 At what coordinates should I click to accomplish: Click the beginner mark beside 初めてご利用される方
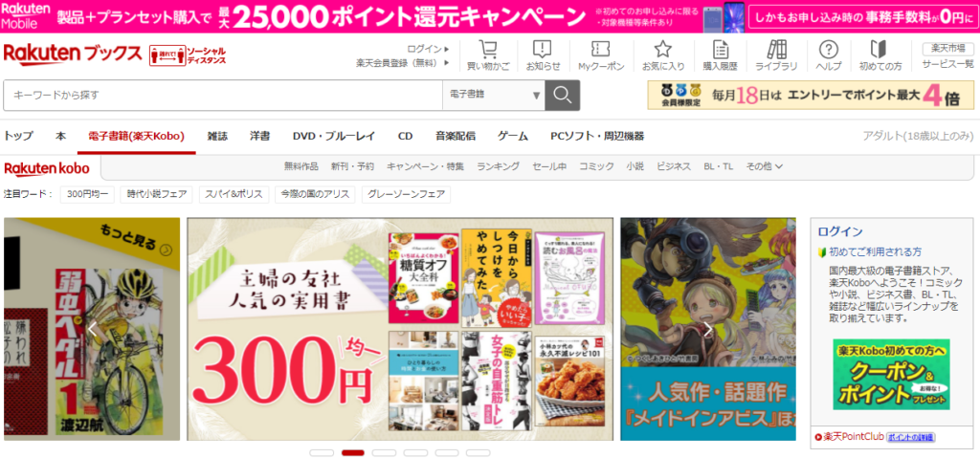coord(822,251)
